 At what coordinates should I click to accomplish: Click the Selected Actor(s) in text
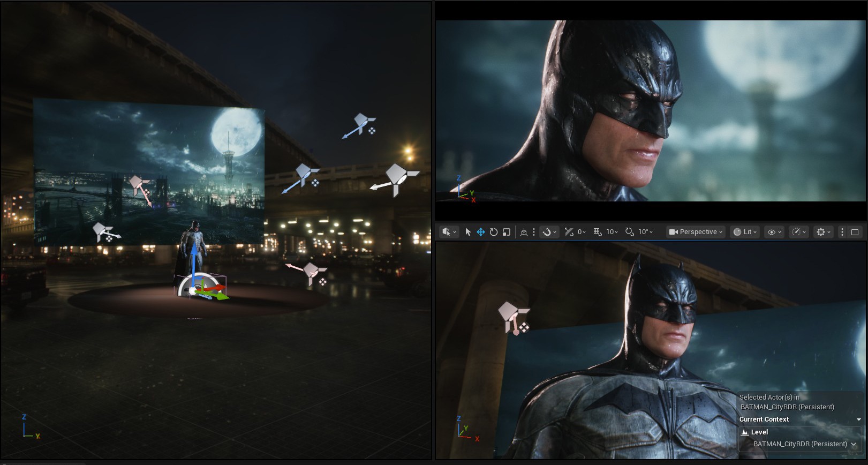(769, 397)
